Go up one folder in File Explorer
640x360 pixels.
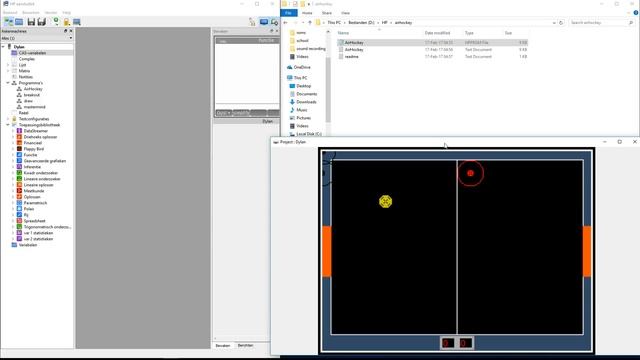pos(310,23)
